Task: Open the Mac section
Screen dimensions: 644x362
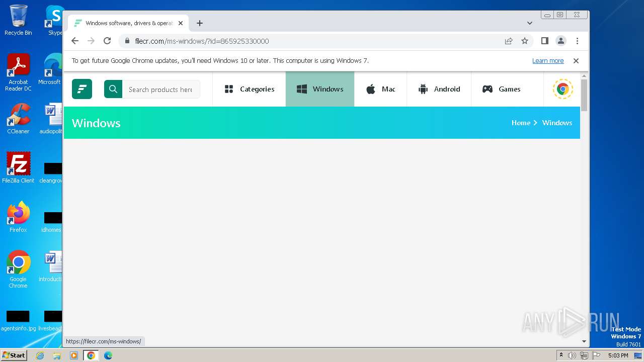Action: (380, 89)
